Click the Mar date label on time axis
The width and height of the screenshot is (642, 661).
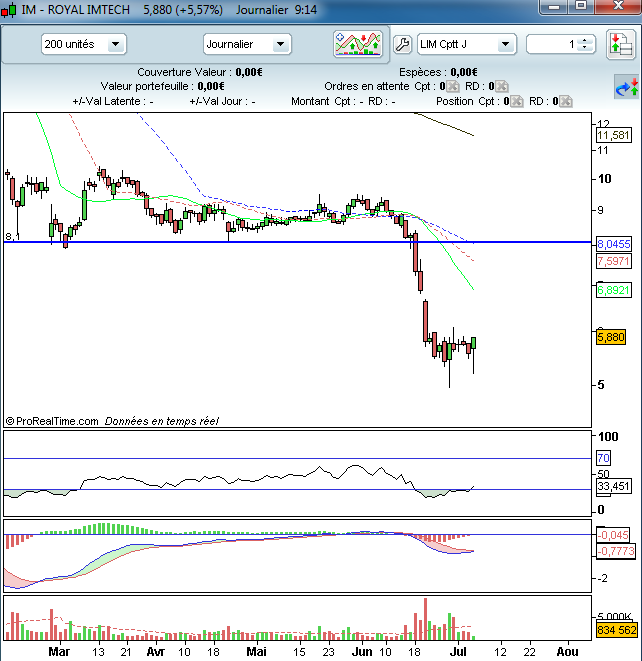pos(59,652)
